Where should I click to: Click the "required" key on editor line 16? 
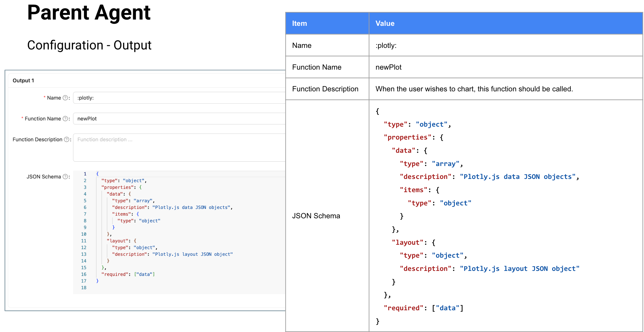pos(115,274)
